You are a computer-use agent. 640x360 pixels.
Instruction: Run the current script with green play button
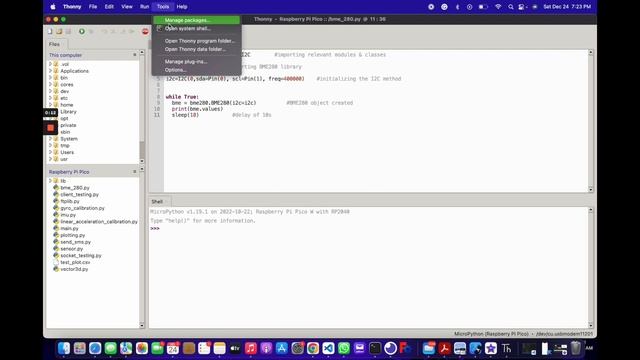(82, 31)
